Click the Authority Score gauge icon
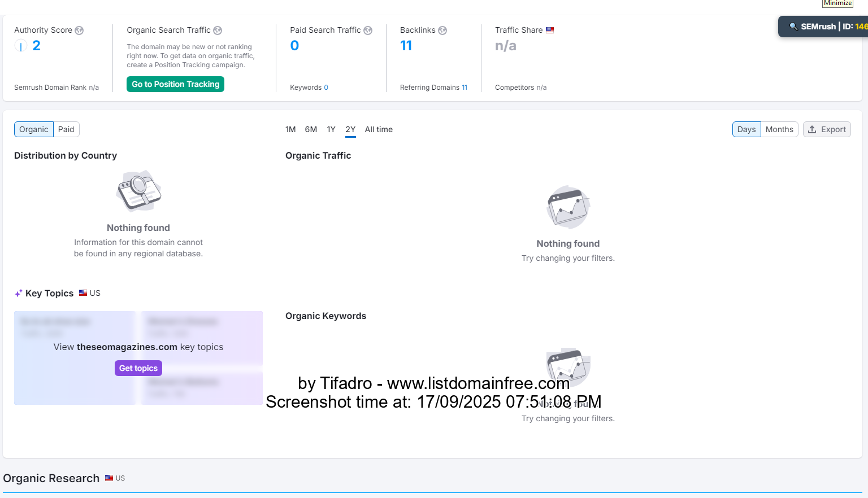 point(21,46)
